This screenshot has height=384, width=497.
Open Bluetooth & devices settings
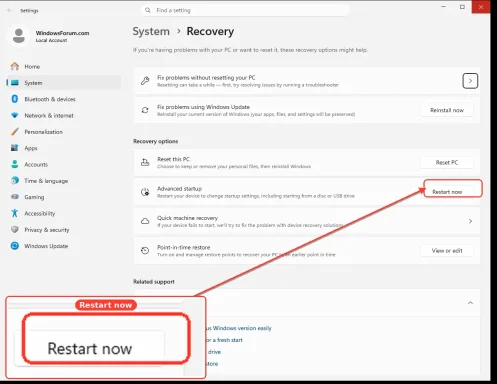[x=63, y=99]
